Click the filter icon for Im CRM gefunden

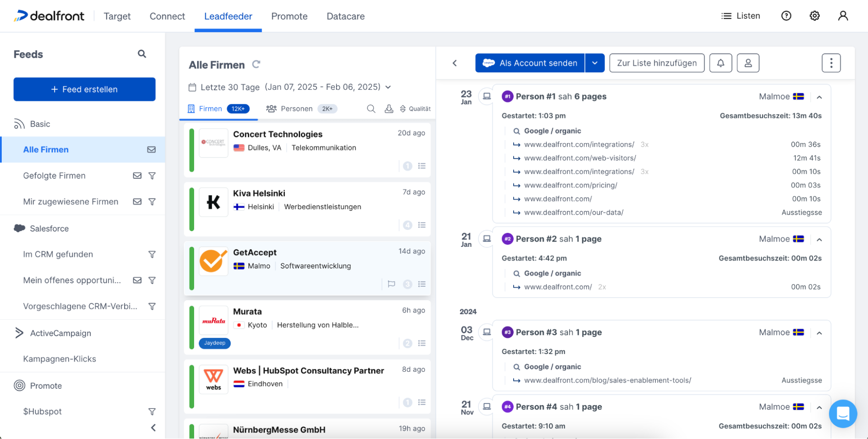coord(152,254)
